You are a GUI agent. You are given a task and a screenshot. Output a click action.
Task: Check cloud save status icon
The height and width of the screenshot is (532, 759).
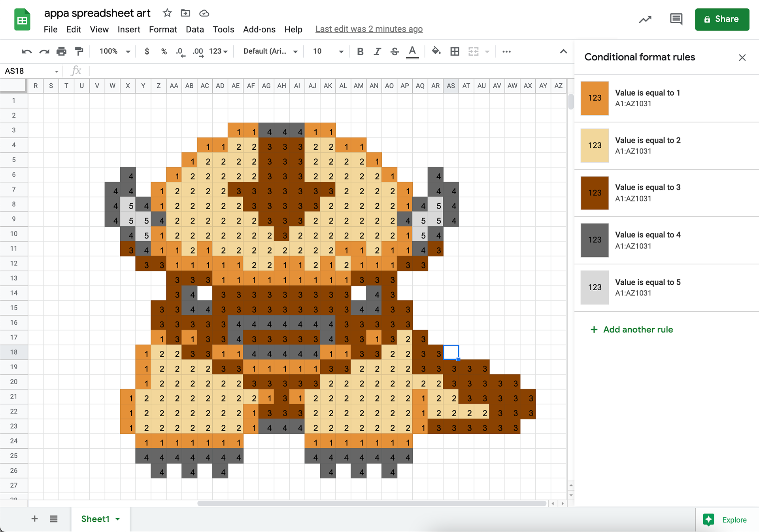pyautogui.click(x=204, y=13)
